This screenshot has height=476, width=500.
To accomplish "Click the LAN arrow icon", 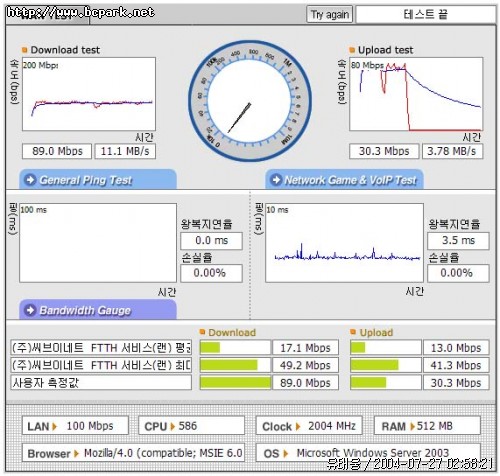I will point(55,426).
